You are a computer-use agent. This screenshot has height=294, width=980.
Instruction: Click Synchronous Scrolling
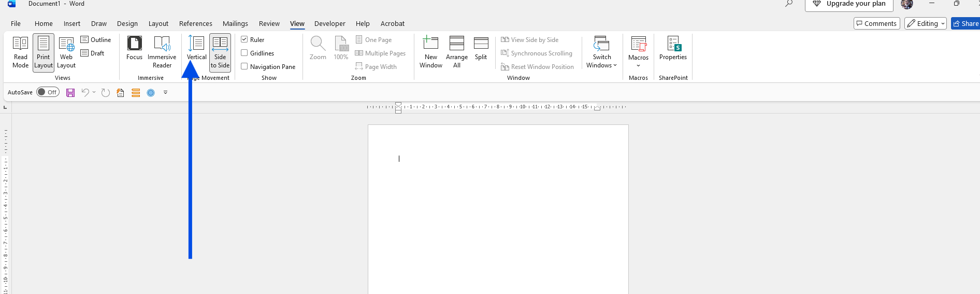pos(537,53)
